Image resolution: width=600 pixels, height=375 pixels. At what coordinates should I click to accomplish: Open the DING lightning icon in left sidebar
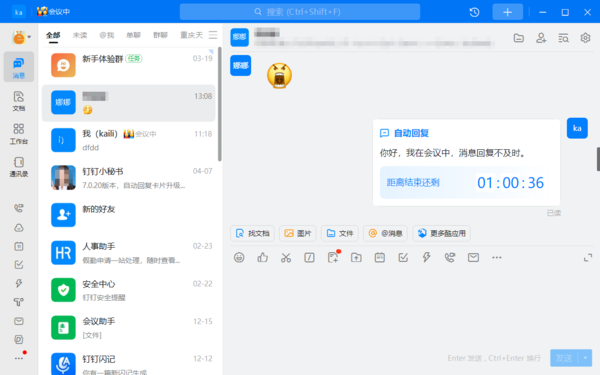[x=19, y=284]
